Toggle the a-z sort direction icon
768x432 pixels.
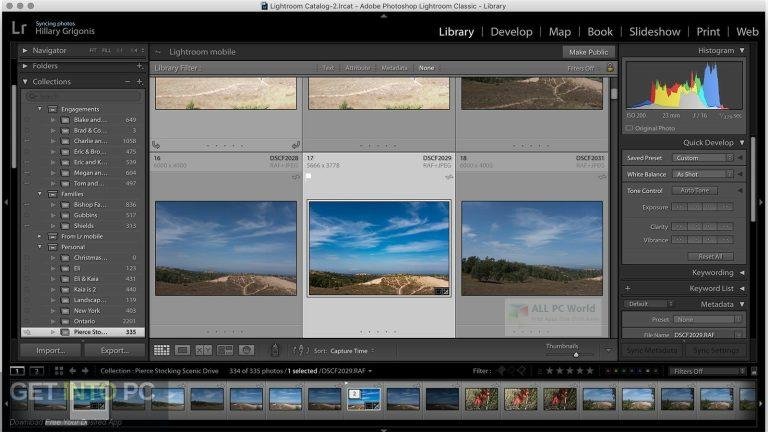301,350
